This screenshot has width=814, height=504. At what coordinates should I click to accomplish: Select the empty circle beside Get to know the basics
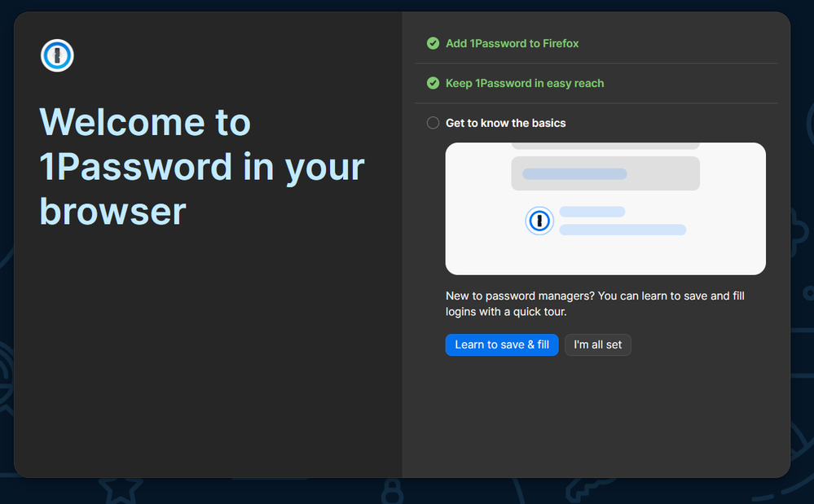click(433, 123)
